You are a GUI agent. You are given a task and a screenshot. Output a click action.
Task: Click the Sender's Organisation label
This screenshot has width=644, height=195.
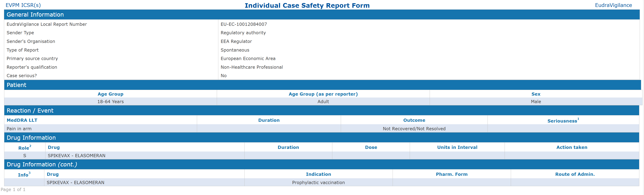click(31, 41)
